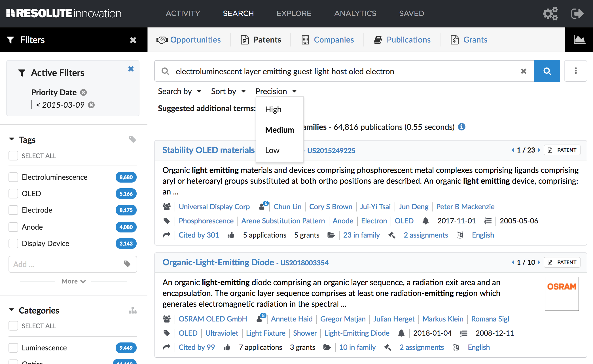Image resolution: width=593 pixels, height=364 pixels.
Task: Toggle the Precision dropdown
Action: coord(276,91)
